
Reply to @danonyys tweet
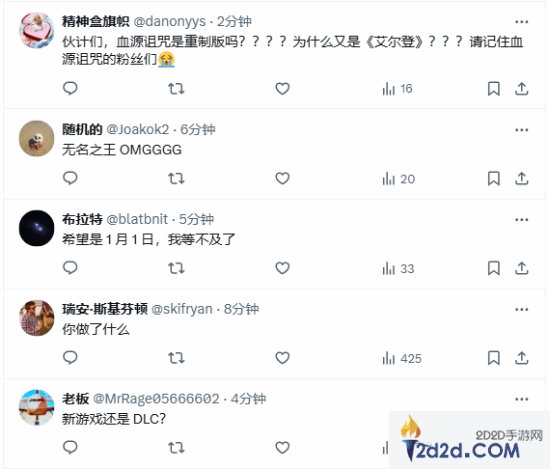[70, 88]
